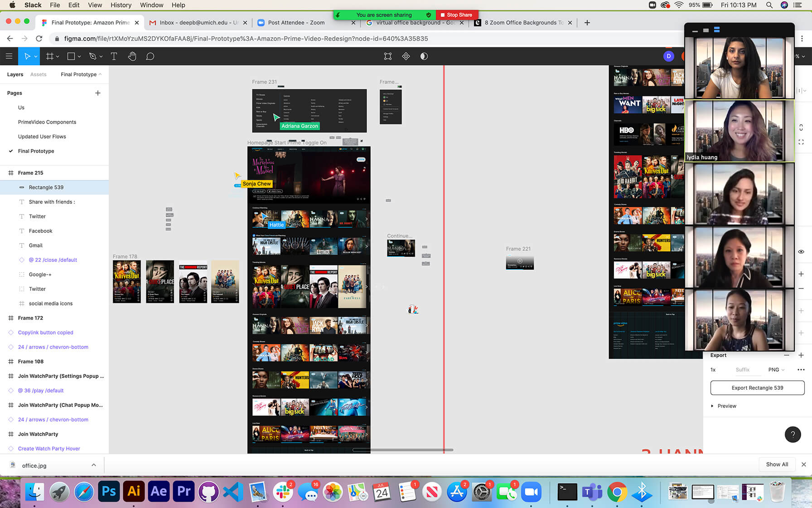The image size is (812, 508).
Task: Open the File menu in menu bar
Action: tap(55, 5)
